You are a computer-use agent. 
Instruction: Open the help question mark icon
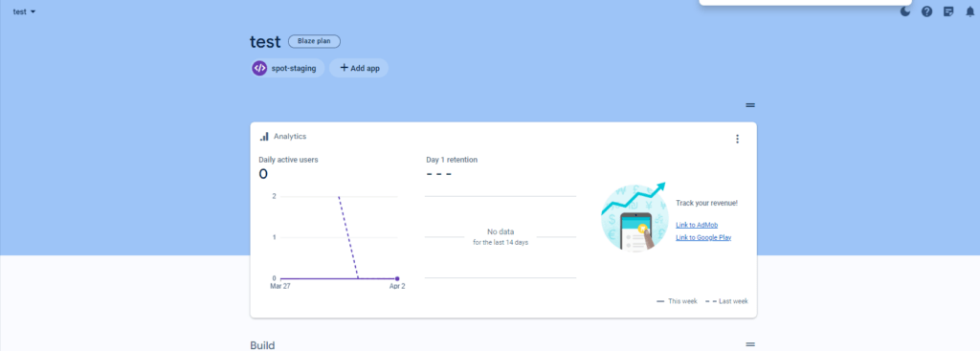click(x=926, y=11)
